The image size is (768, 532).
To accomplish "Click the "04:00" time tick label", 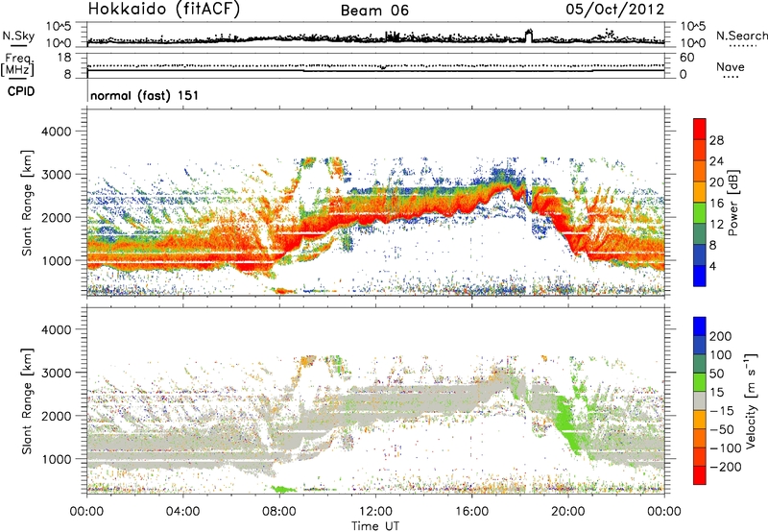I will [x=182, y=512].
